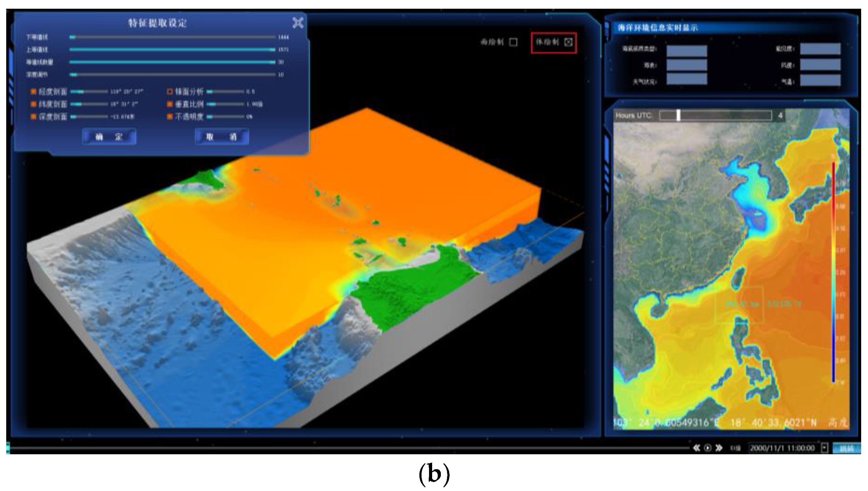Viewport: 868px width, 491px height.
Task: Click the fast-forward double-arrow icon
Action: coord(719,448)
